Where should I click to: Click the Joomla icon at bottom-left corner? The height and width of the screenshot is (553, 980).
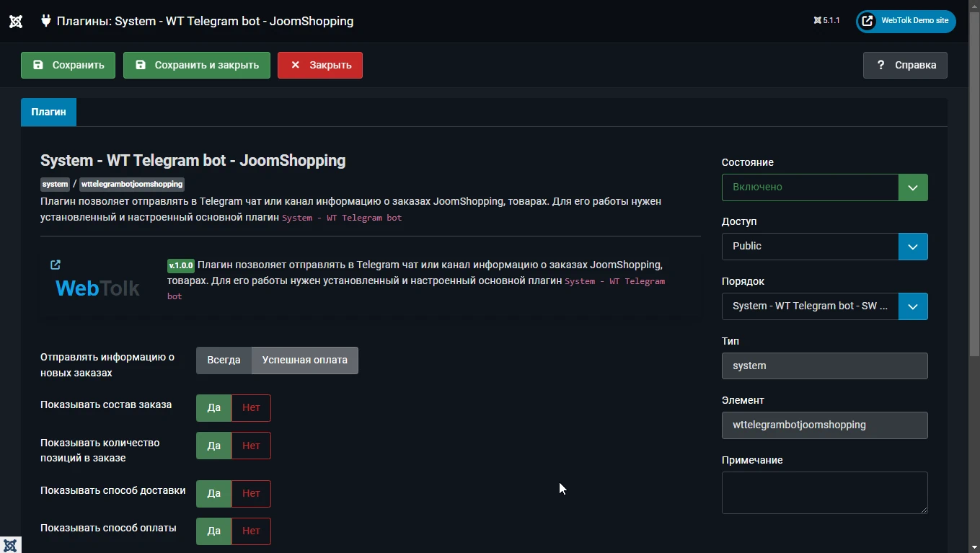coord(10,544)
